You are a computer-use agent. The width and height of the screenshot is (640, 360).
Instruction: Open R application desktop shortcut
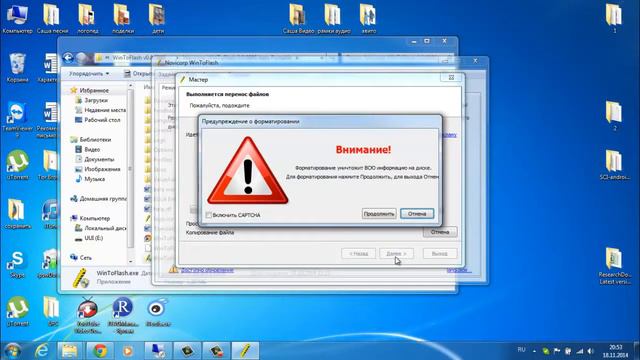pos(122,315)
